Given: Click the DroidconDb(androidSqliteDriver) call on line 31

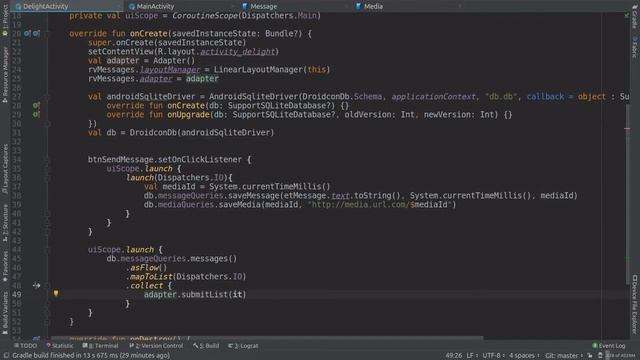Looking at the screenshot, I should coord(202,133).
